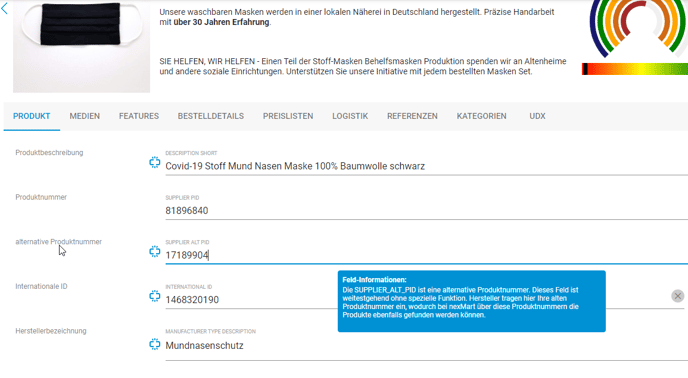Click the Herstellerbezeichnung label
Image resolution: width=688 pixels, height=378 pixels.
click(x=51, y=331)
